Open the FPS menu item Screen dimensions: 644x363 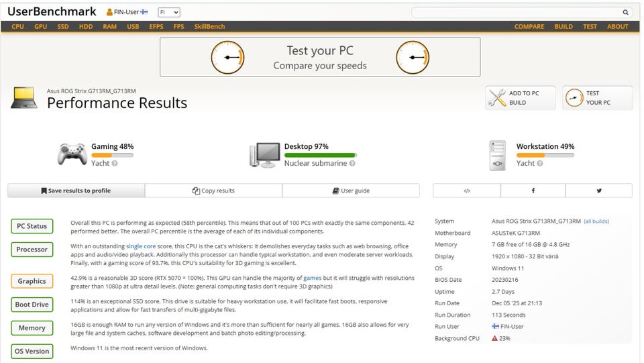click(x=178, y=26)
